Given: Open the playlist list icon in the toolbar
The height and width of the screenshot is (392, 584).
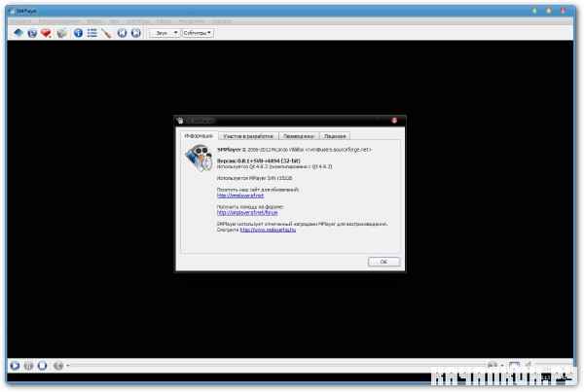Looking at the screenshot, I should tap(92, 33).
